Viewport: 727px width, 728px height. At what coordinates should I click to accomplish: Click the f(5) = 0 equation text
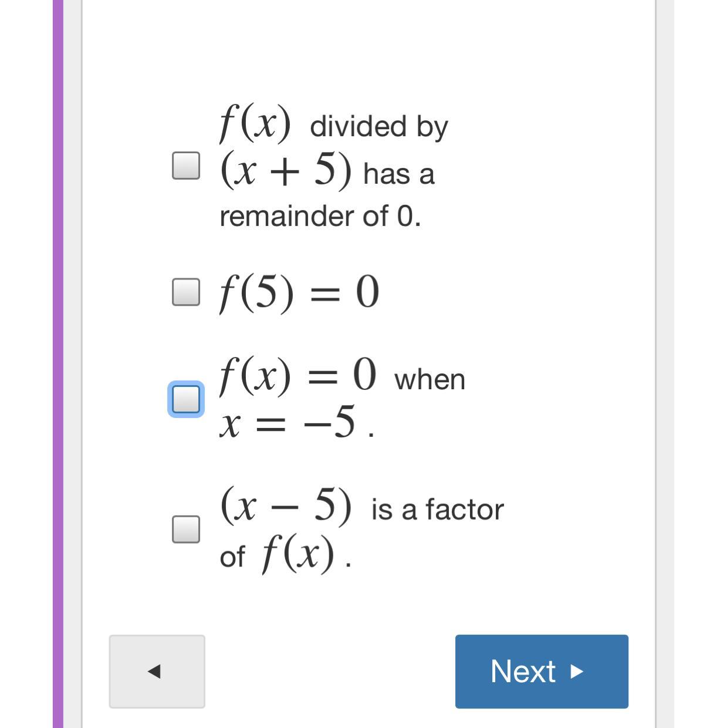299,292
